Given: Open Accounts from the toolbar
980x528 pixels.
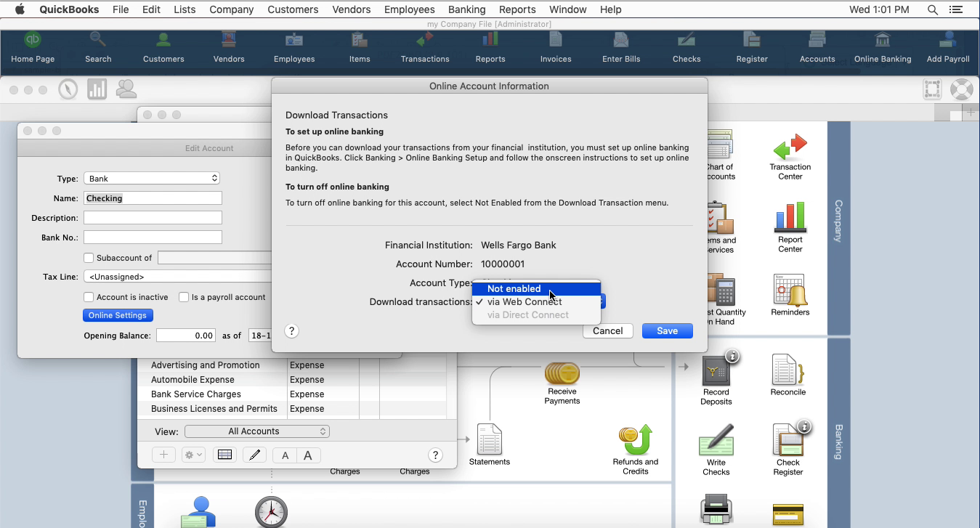Looking at the screenshot, I should click(x=817, y=48).
